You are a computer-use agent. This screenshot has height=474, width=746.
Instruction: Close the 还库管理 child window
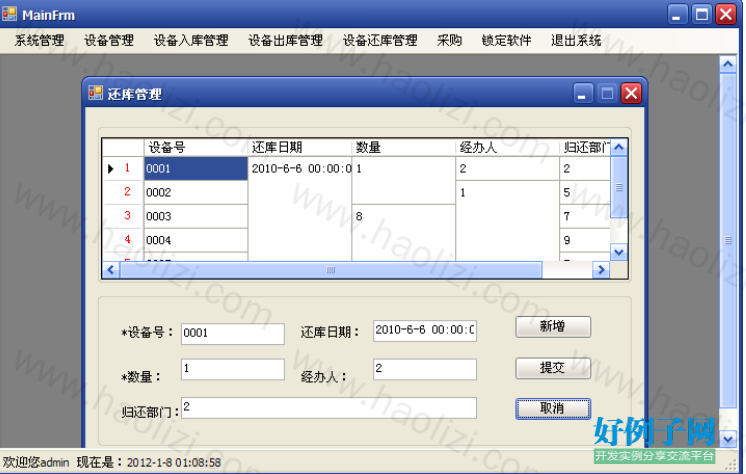(x=631, y=93)
